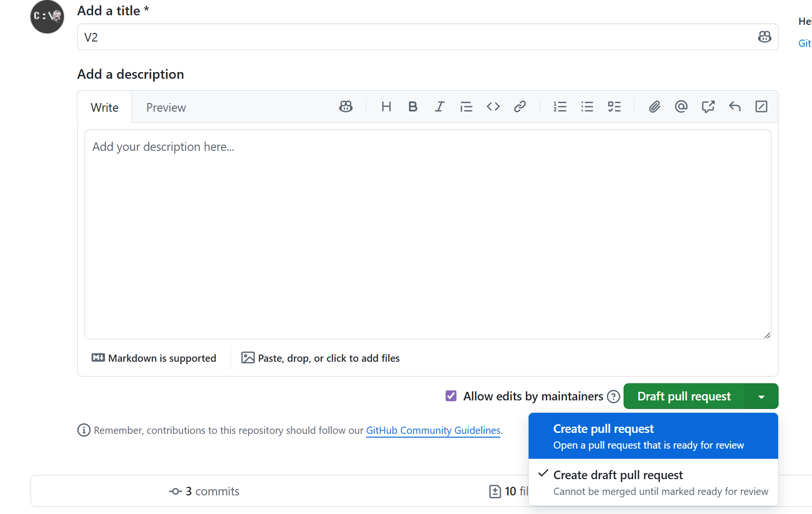Screen dimensions: 812x514
Task: Collapse the pull request options dropdown arrow
Action: pos(761,396)
